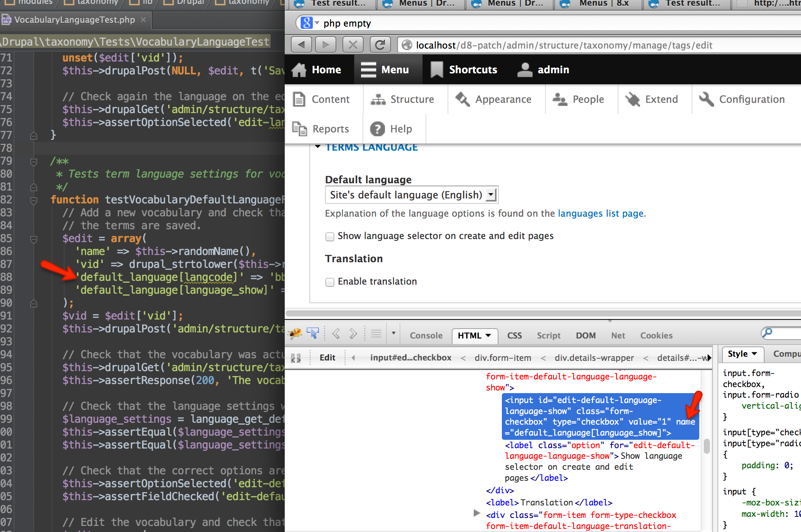
Task: Switch to the Firebug Script tab
Action: pyautogui.click(x=549, y=336)
